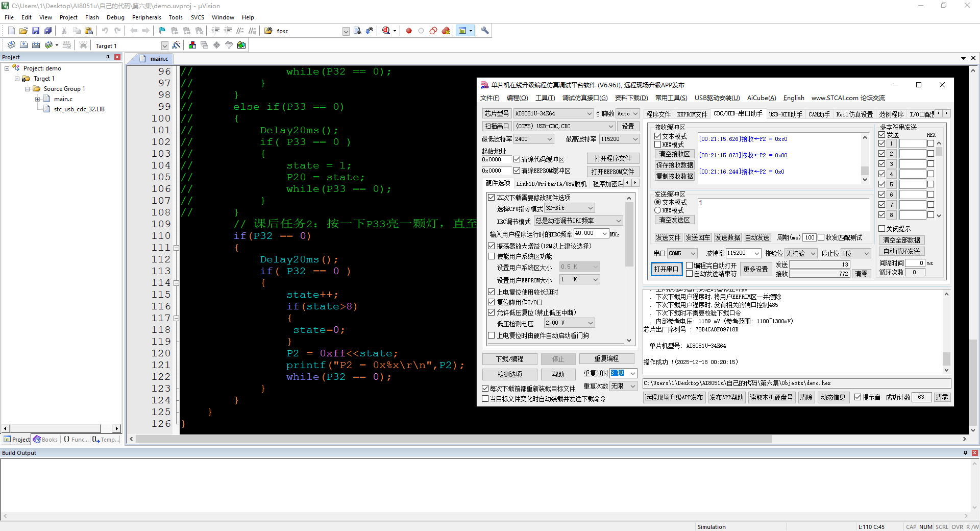Viewport: 980px width, 531px height.
Task: Click the Build target toolbar icon
Action: (x=23, y=45)
